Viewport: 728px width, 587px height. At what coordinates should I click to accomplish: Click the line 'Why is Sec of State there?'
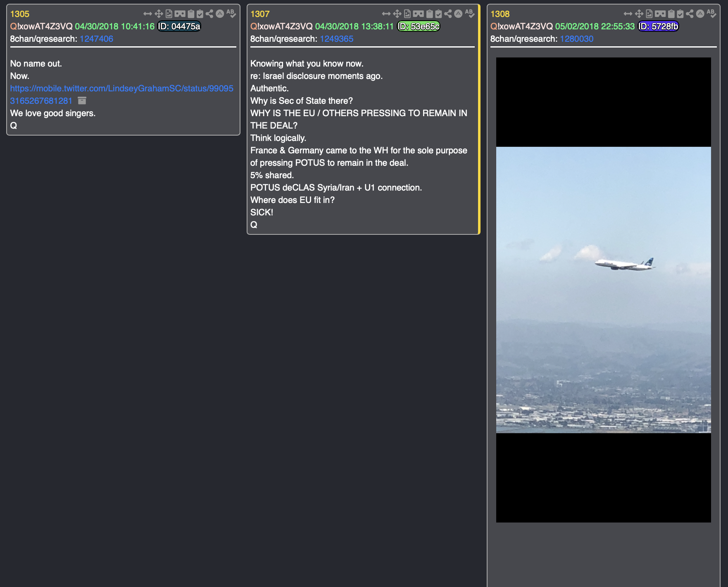click(302, 101)
